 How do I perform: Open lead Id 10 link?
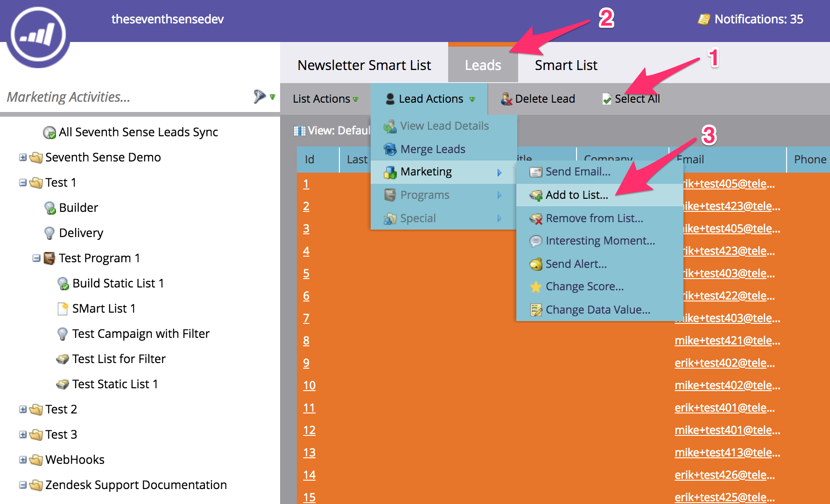click(x=309, y=385)
